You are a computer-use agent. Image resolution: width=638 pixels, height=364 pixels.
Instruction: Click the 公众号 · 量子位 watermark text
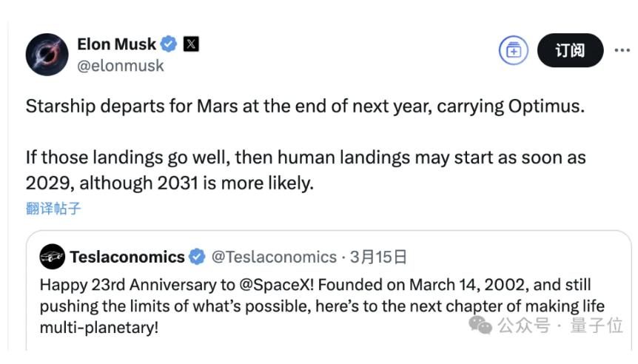pos(560,326)
